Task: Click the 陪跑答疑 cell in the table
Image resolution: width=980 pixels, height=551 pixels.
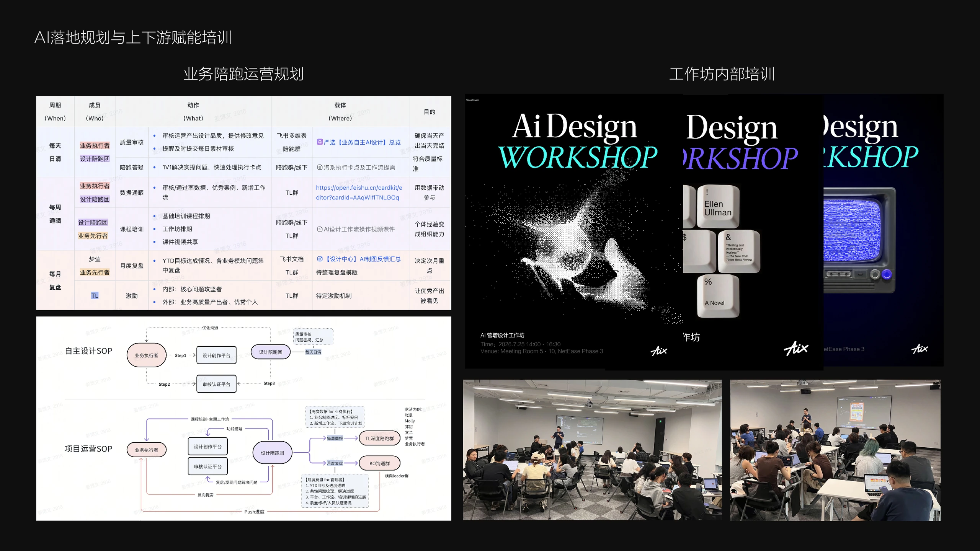Action: click(x=132, y=168)
